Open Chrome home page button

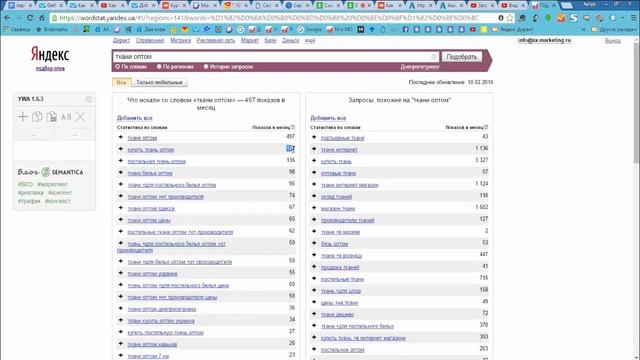[x=42, y=18]
